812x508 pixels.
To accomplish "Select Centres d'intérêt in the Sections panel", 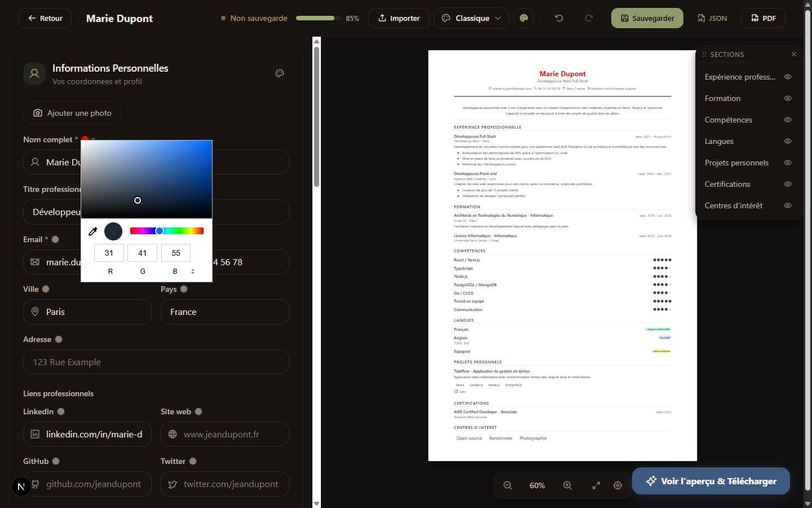I will pyautogui.click(x=732, y=205).
